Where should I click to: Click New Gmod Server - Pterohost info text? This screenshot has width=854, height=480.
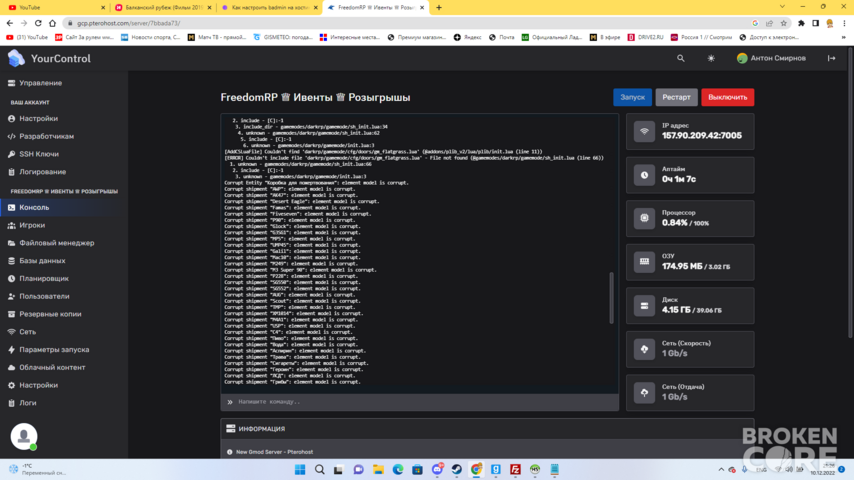pyautogui.click(x=274, y=452)
